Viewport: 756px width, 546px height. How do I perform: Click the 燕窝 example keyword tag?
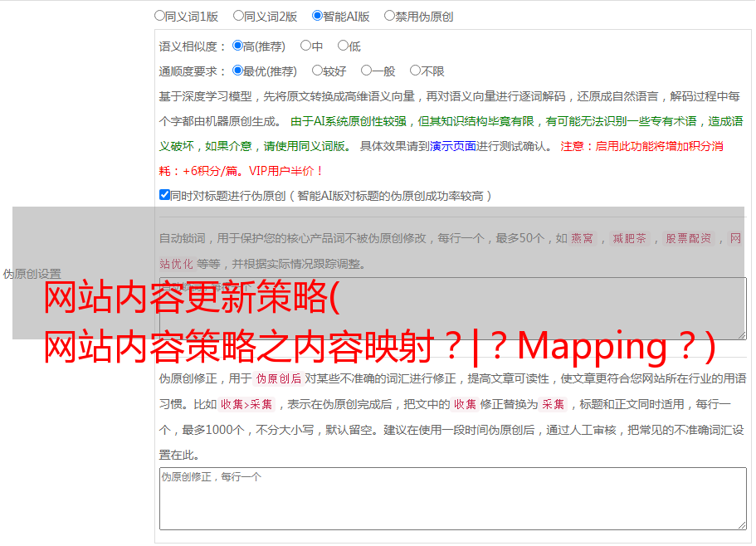(x=582, y=238)
